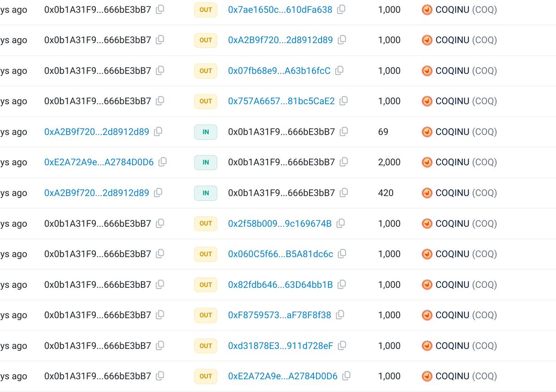The height and width of the screenshot is (392, 556).
Task: Open address link 0x82fdb646...63D64bb1B
Action: pos(280,284)
